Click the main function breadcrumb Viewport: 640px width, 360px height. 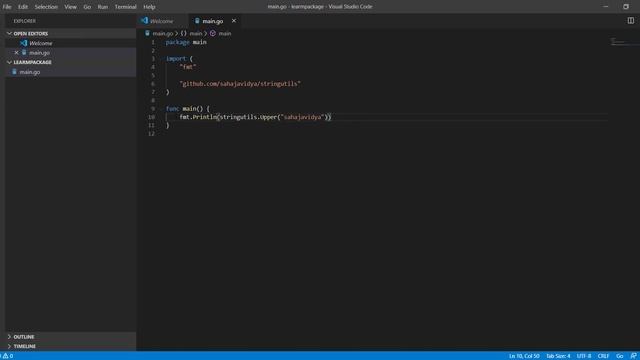coord(221,33)
